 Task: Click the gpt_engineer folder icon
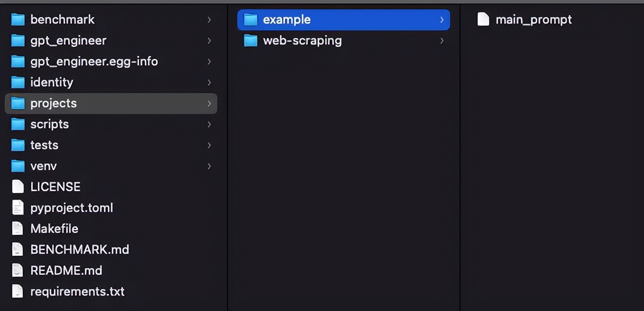(18, 40)
